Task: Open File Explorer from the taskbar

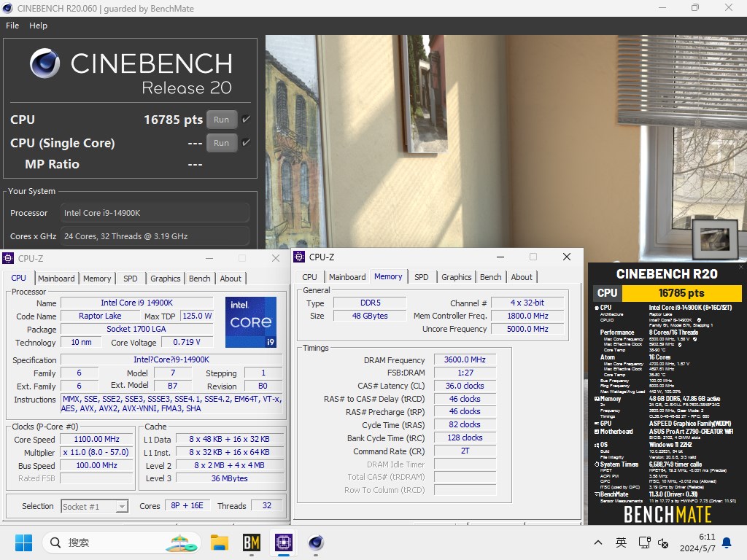Action: (x=220, y=542)
